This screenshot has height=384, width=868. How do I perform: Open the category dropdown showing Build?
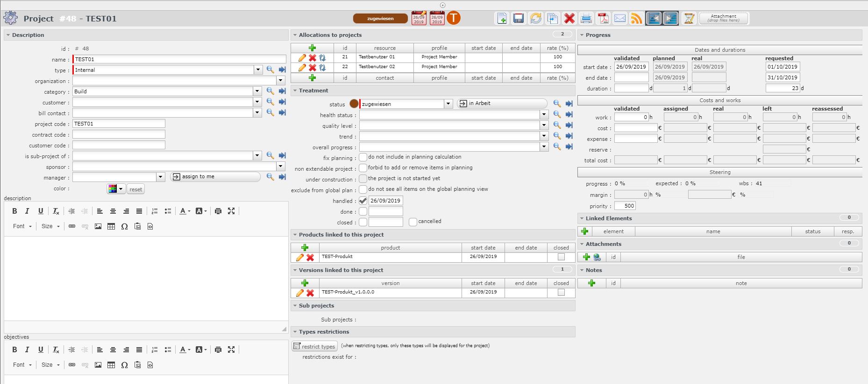point(257,91)
